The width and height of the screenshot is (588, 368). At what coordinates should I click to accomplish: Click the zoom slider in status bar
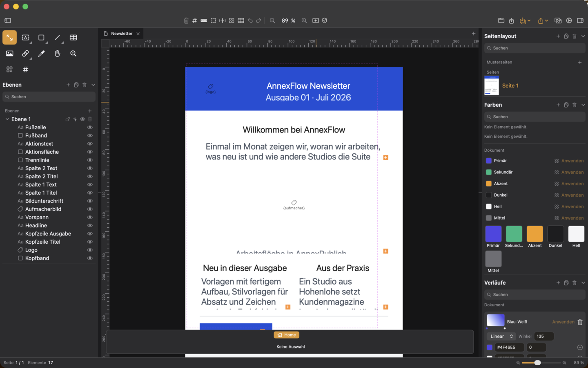click(x=541, y=363)
